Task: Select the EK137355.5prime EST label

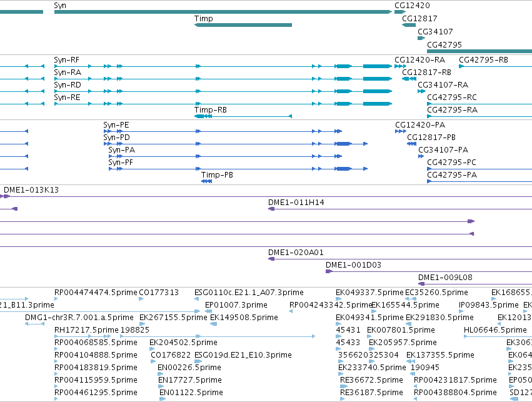Action: click(x=440, y=355)
